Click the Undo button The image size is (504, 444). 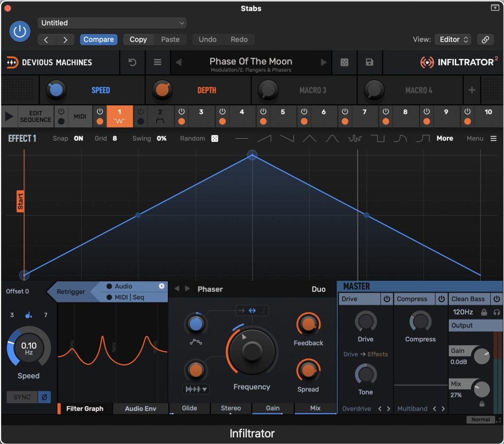[x=207, y=39]
